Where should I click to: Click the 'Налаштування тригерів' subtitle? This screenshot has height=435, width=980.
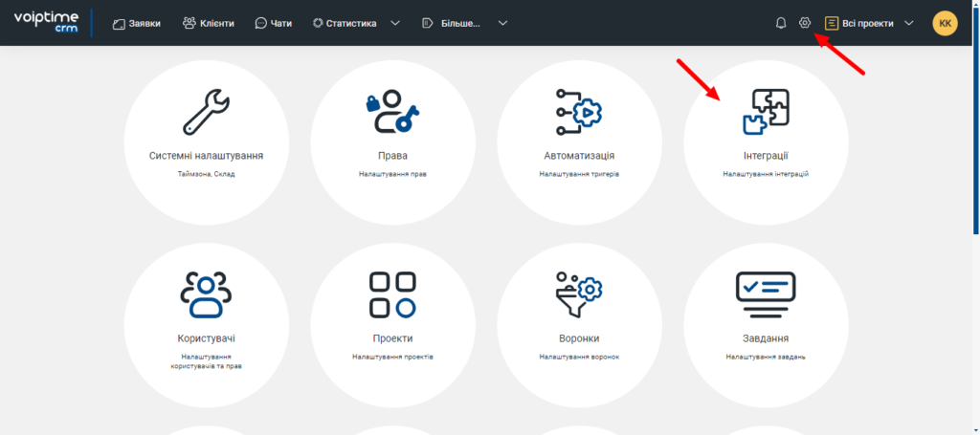[579, 174]
